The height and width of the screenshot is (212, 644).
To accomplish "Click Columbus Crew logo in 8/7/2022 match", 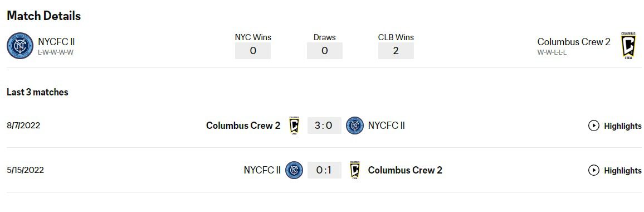I will [294, 126].
